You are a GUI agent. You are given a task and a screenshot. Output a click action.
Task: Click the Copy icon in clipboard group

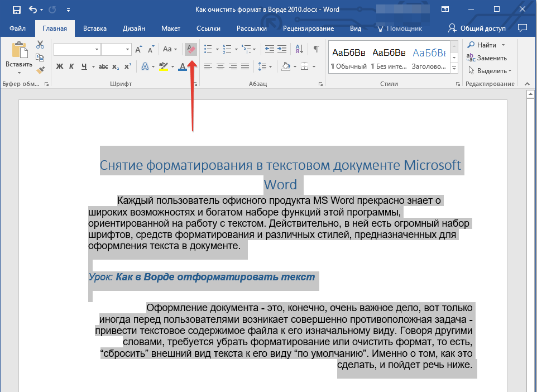click(40, 58)
